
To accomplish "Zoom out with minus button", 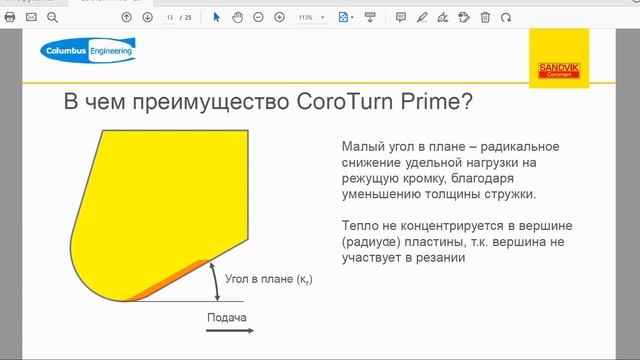I will [x=258, y=17].
